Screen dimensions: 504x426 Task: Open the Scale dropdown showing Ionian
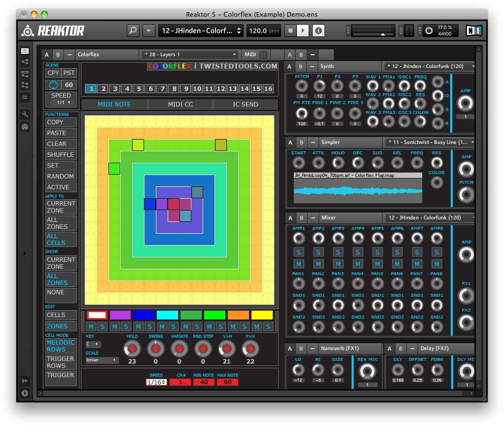coord(102,360)
